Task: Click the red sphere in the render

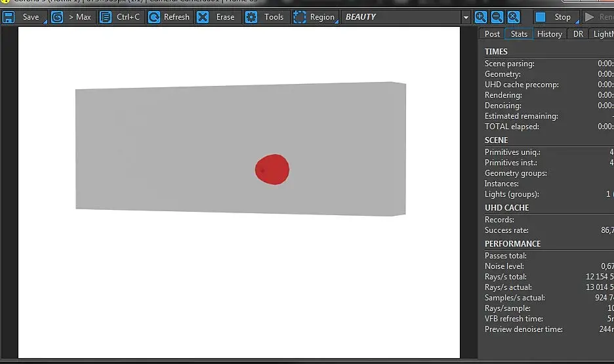Action: point(272,169)
